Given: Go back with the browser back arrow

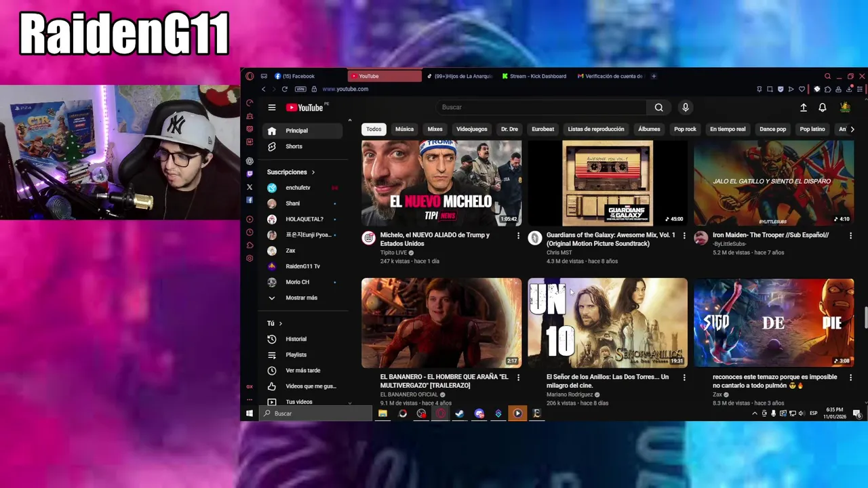Looking at the screenshot, I should [264, 89].
